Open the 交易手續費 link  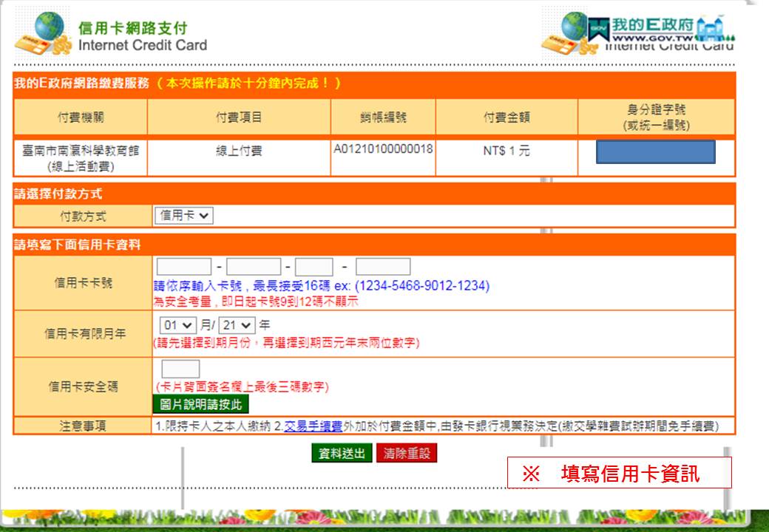[313, 426]
